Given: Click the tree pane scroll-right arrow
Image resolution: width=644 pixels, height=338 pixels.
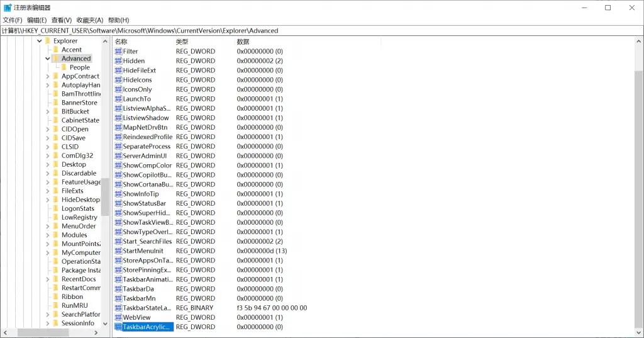Looking at the screenshot, I should [x=96, y=332].
